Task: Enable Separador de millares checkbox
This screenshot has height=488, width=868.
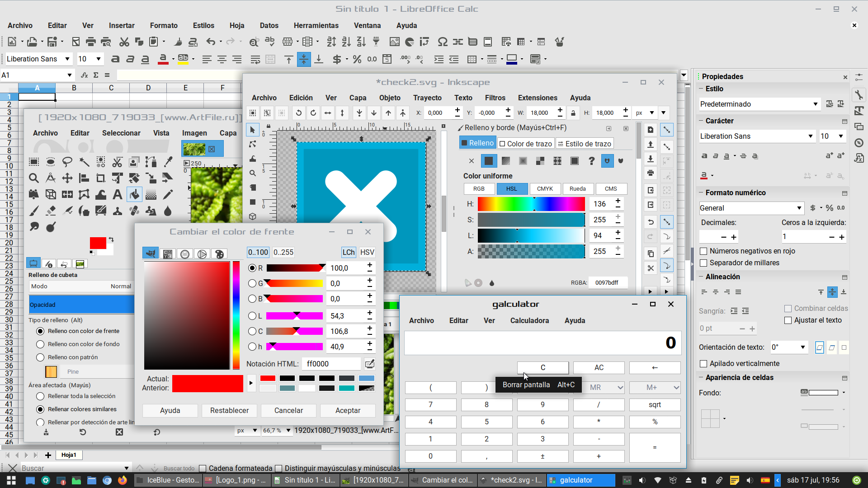Action: point(703,263)
